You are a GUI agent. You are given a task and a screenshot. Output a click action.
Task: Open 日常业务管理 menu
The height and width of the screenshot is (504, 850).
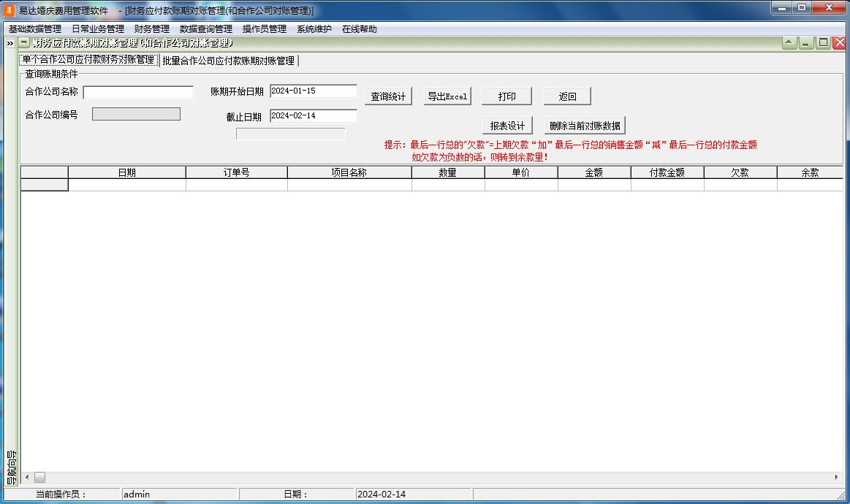pos(98,28)
